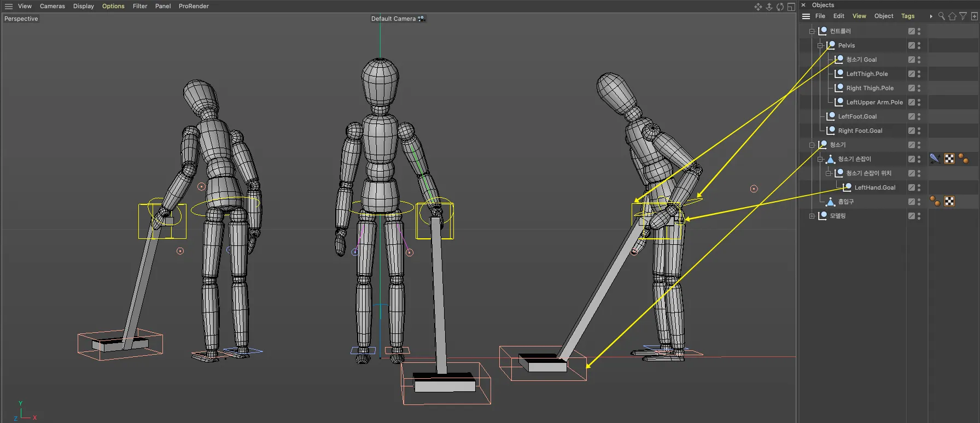The image size is (980, 423).
Task: Open the Cameras menu in viewport
Action: click(52, 6)
